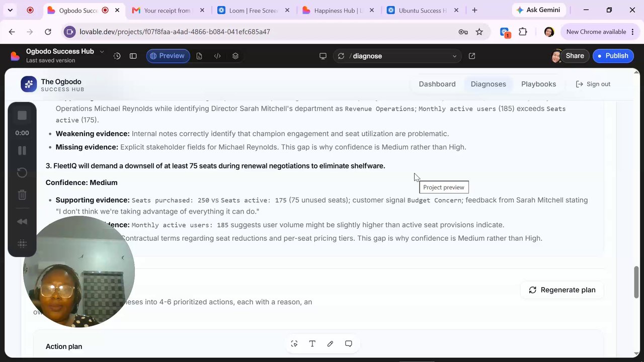Click the pinned recording tab
The height and width of the screenshot is (362, 644).
click(30, 11)
